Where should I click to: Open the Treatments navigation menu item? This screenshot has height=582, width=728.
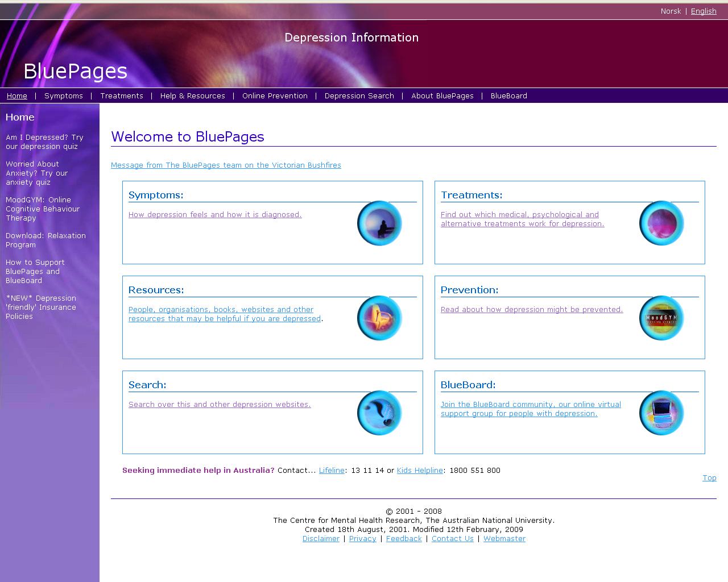pos(122,96)
